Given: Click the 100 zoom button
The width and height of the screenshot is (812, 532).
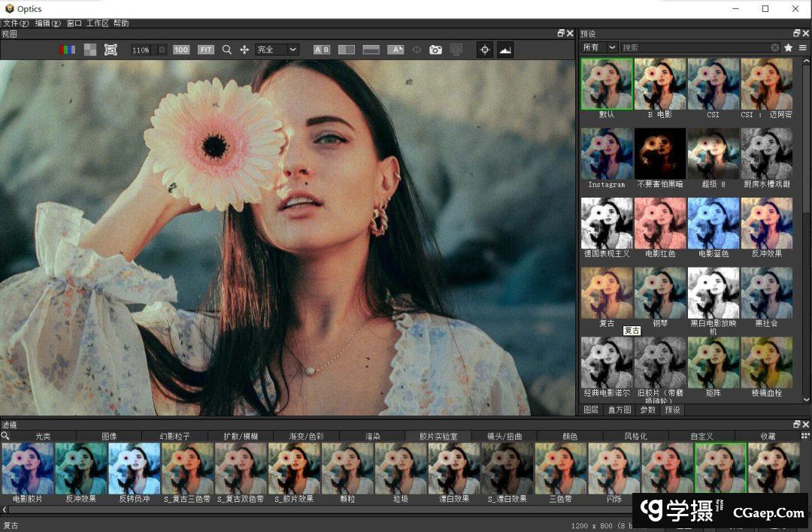Looking at the screenshot, I should click(x=180, y=50).
